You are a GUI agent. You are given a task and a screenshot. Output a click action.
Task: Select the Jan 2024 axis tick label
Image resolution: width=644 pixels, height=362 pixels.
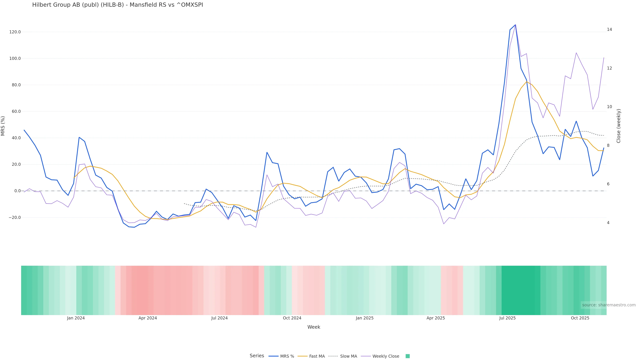(x=76, y=318)
